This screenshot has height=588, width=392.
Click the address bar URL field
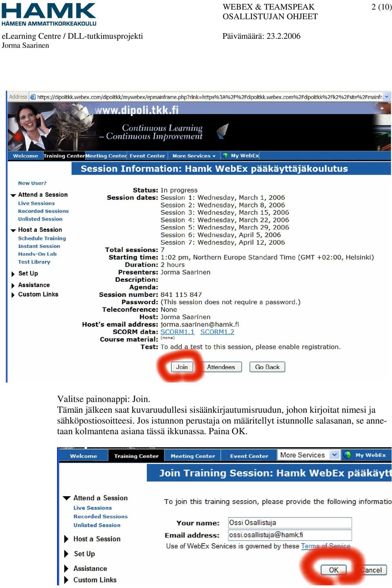(x=209, y=97)
